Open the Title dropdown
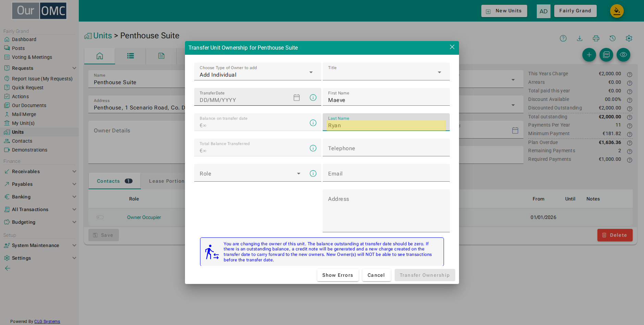This screenshot has width=644, height=325. click(x=386, y=71)
